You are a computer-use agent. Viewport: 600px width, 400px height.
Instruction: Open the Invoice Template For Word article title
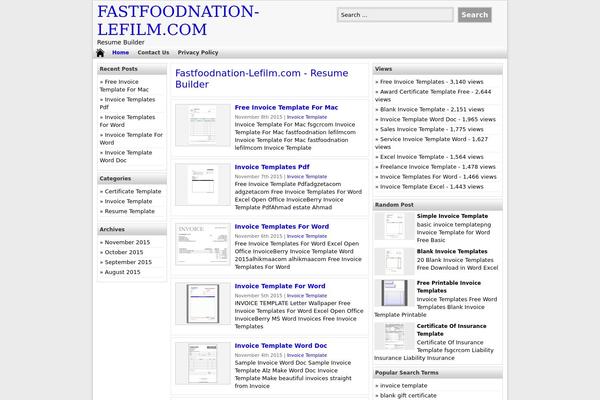tap(280, 286)
